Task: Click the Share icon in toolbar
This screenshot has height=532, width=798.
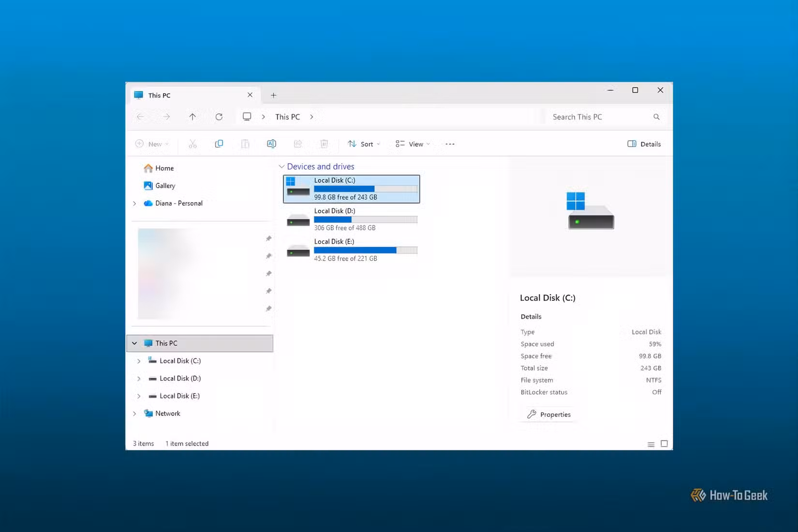Action: pyautogui.click(x=298, y=144)
